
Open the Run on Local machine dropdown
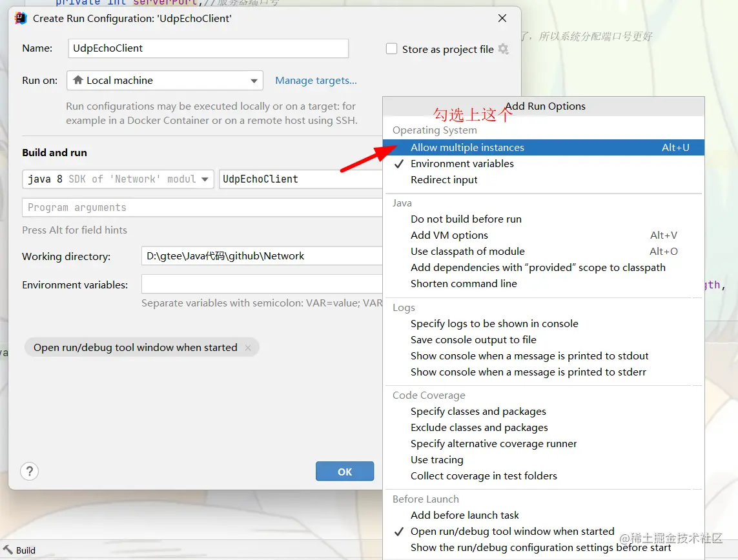pos(165,81)
